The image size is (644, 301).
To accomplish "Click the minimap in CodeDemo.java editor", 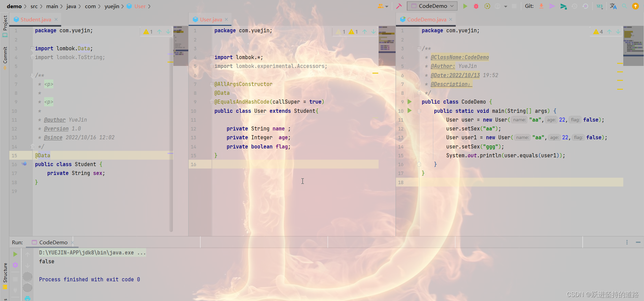I will (x=633, y=46).
